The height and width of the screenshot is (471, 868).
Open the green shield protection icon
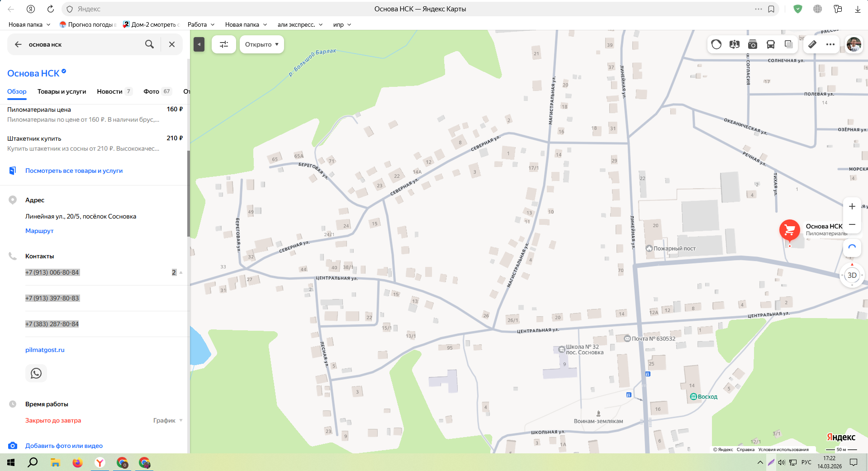pos(798,9)
